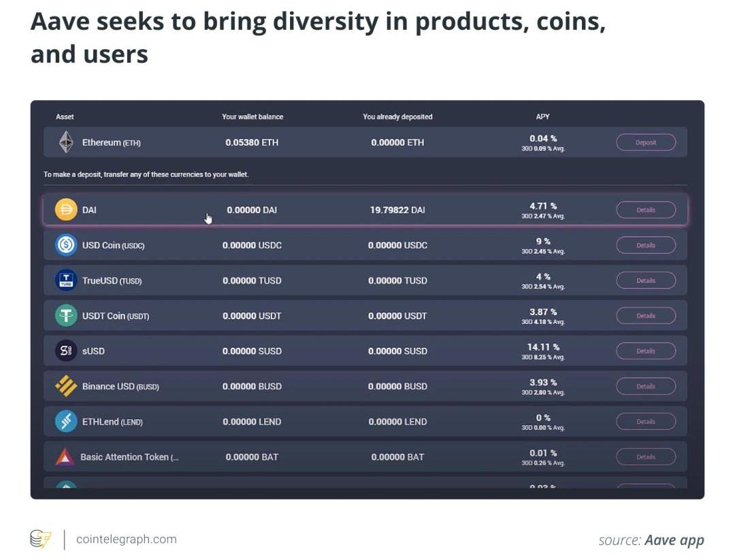Open Details for Binance USD
Image resolution: width=735 pixels, height=560 pixels.
tap(646, 386)
